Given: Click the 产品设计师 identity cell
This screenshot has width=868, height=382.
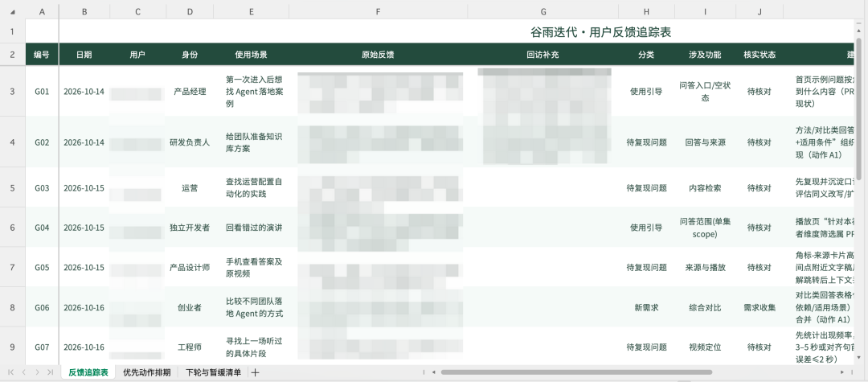Looking at the screenshot, I should coord(190,267).
